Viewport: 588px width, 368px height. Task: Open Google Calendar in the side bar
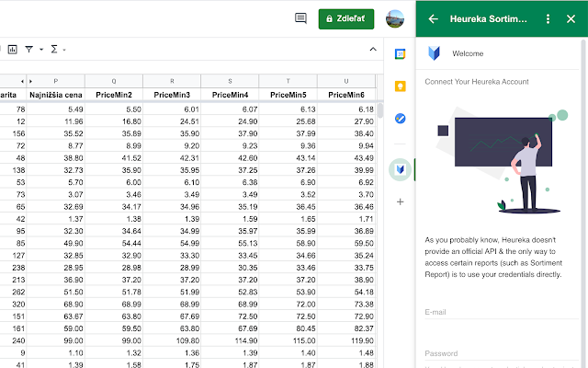401,54
